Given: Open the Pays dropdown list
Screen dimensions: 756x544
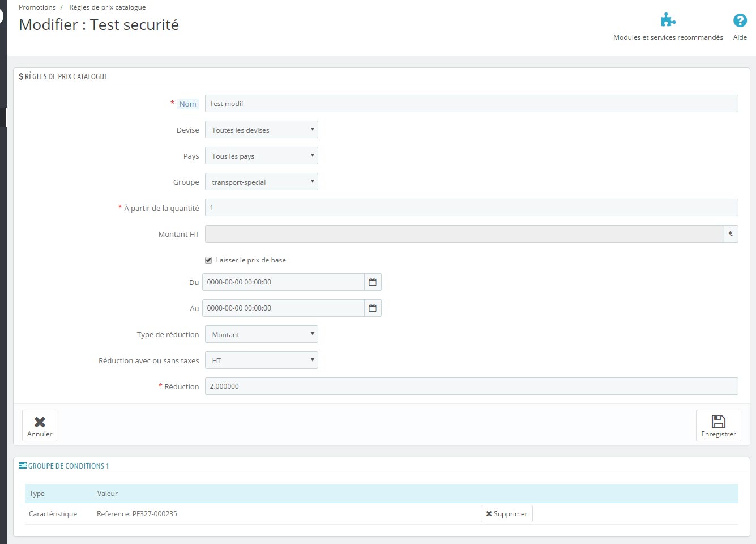Looking at the screenshot, I should coord(261,156).
